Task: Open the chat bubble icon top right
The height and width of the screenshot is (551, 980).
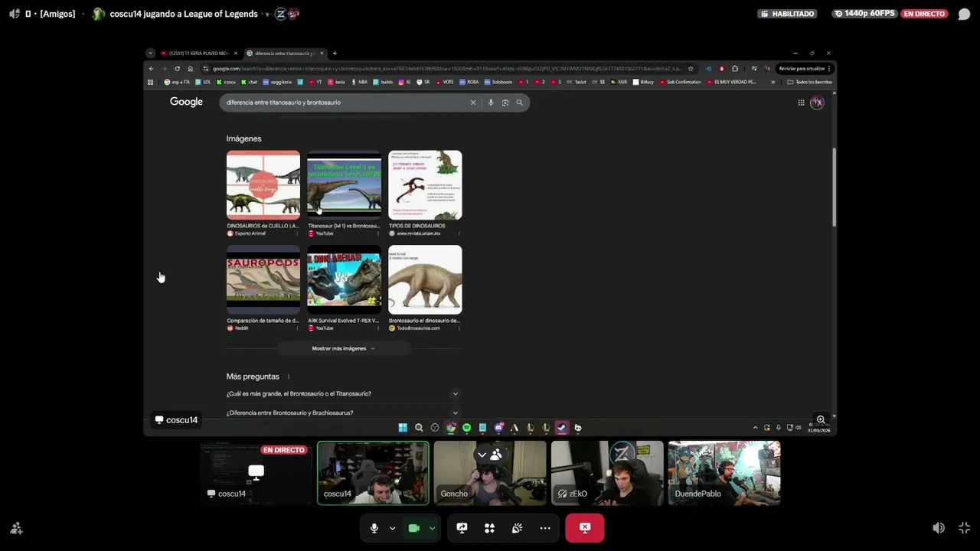Action: tap(964, 14)
